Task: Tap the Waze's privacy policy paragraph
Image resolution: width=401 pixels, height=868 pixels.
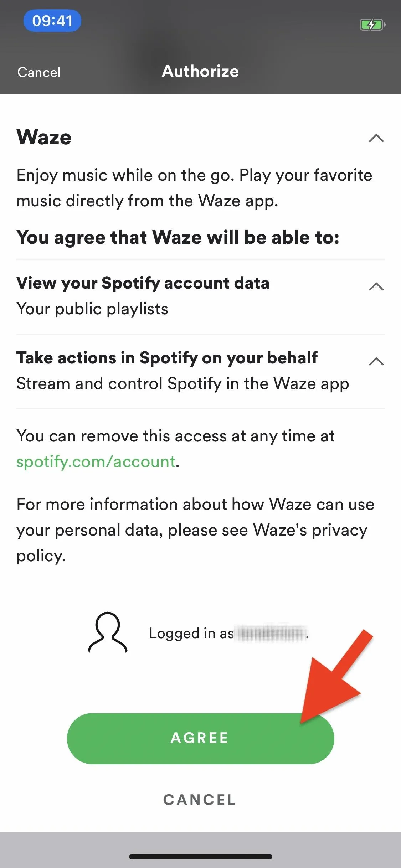Action: click(195, 530)
